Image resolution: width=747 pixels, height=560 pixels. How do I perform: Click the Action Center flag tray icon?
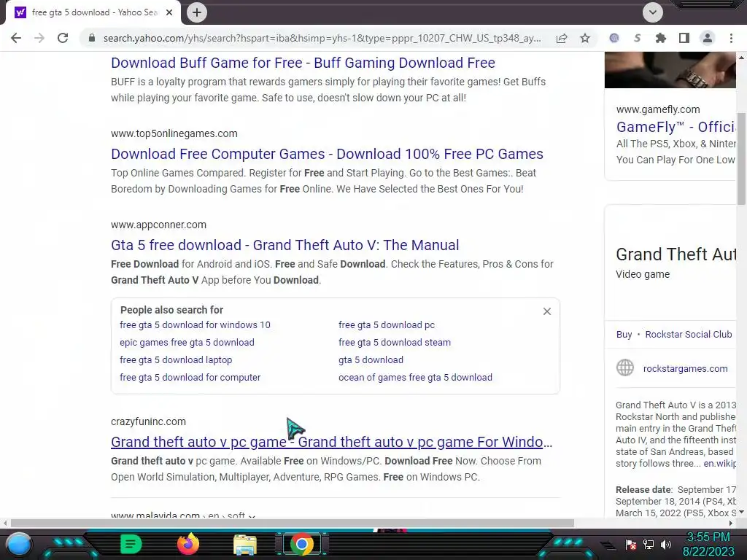point(631,545)
